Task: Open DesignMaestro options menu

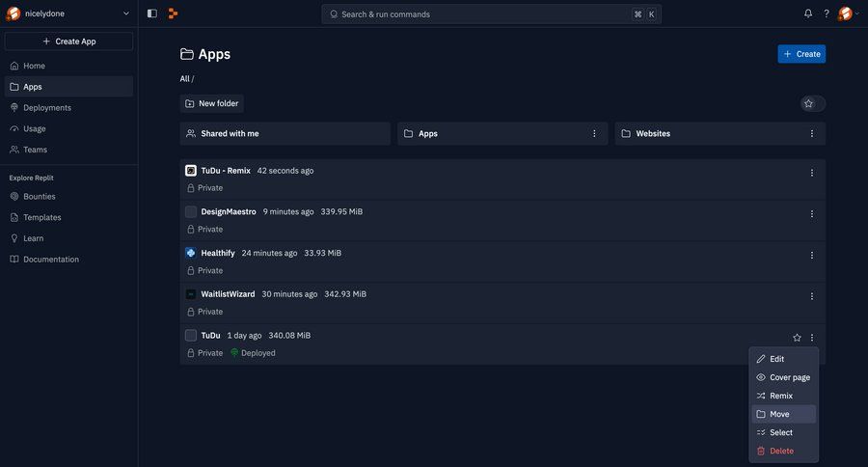Action: tap(811, 214)
